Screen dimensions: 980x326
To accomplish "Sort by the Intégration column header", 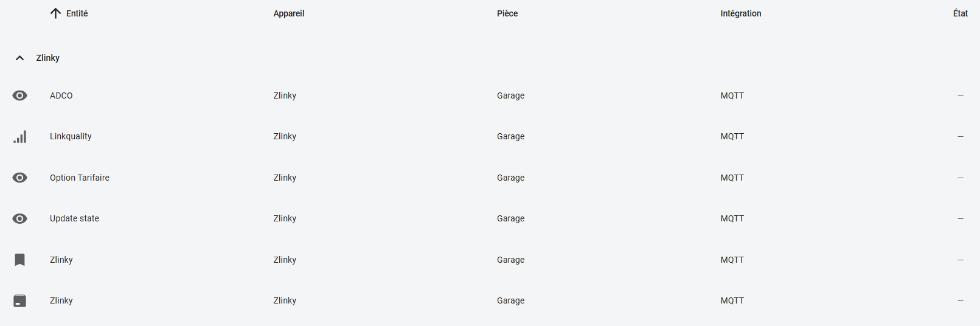I will tap(740, 13).
